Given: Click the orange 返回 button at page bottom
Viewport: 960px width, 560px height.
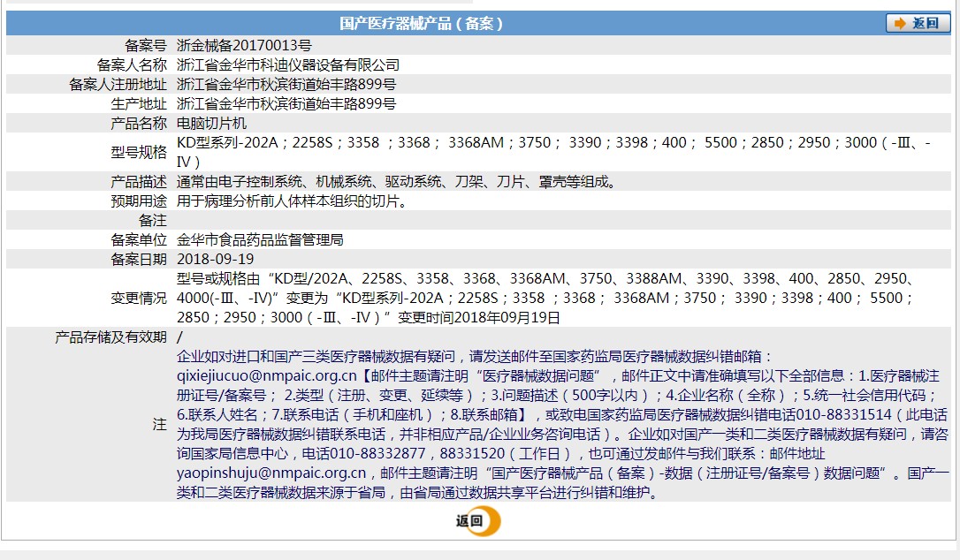Looking at the screenshot, I should pyautogui.click(x=478, y=521).
